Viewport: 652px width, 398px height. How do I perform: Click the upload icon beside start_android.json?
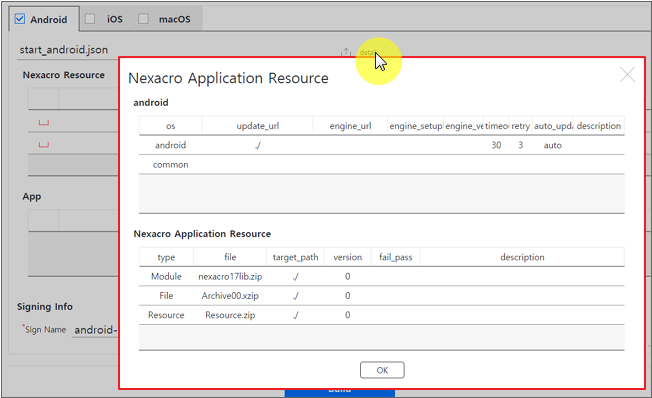tap(346, 52)
